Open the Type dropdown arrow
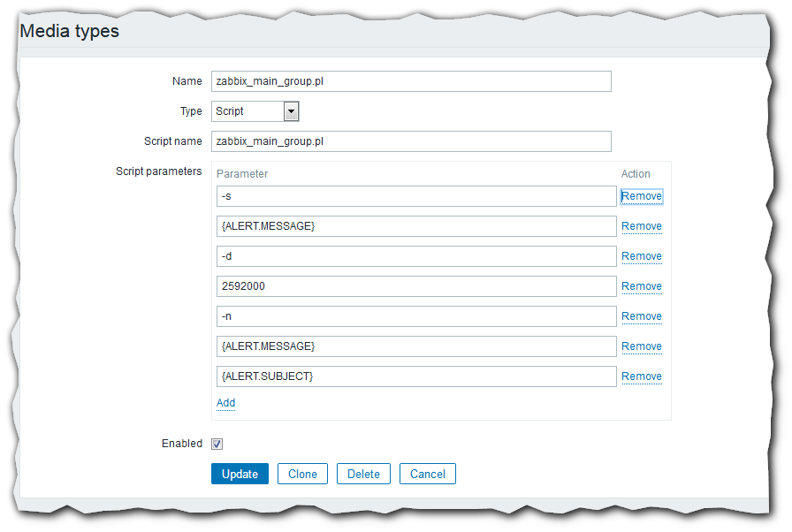The width and height of the screenshot is (792, 532). (x=292, y=111)
